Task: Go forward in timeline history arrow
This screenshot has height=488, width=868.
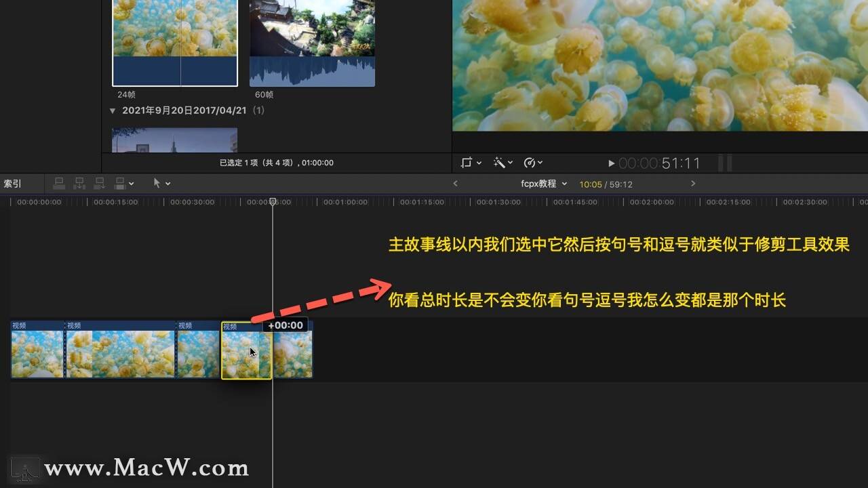Action: pos(693,184)
